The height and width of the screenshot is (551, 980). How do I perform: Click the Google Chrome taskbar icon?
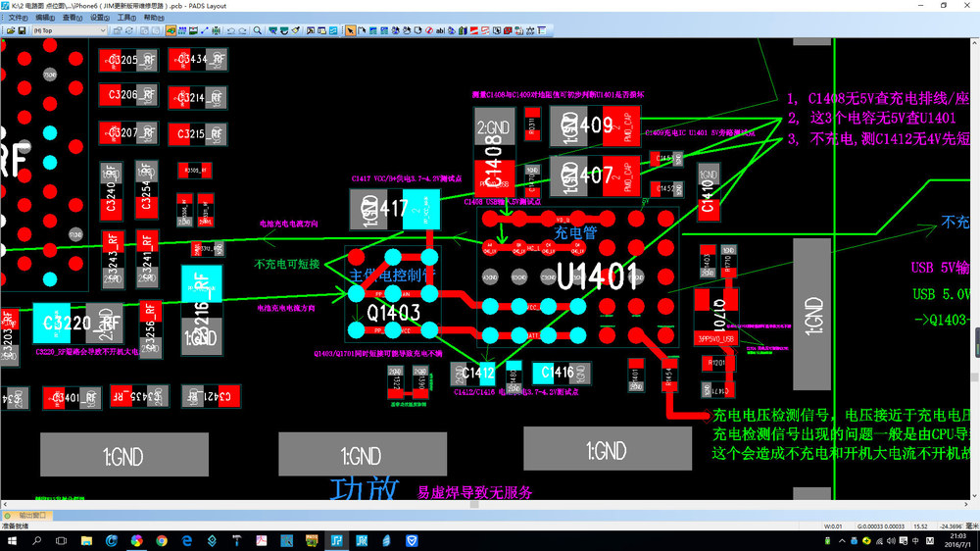point(162,540)
